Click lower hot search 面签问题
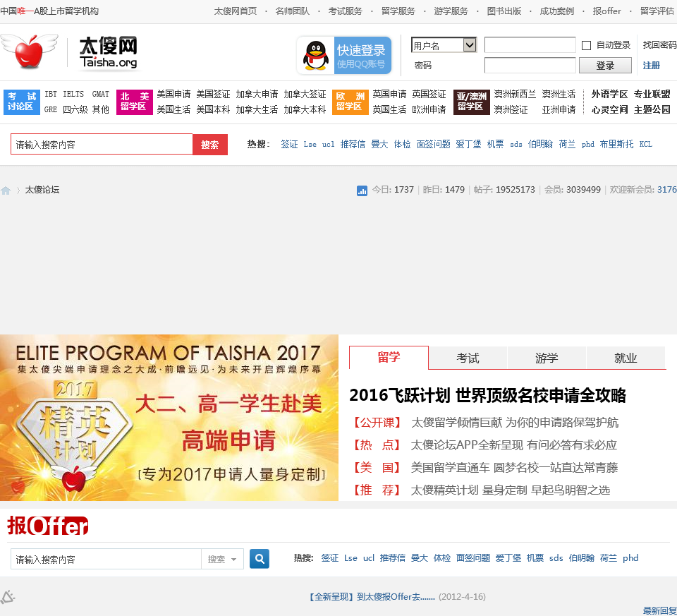The height and width of the screenshot is (616, 677). (x=473, y=558)
